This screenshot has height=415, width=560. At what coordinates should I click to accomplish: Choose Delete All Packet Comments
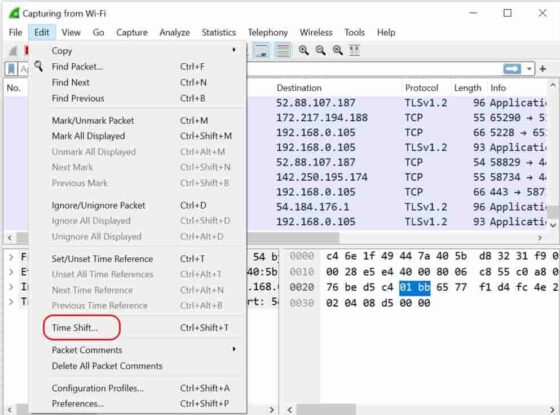pyautogui.click(x=138, y=366)
